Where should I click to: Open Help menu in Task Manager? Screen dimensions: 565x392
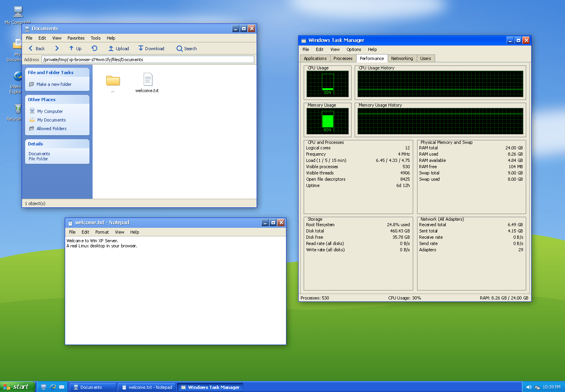(372, 49)
